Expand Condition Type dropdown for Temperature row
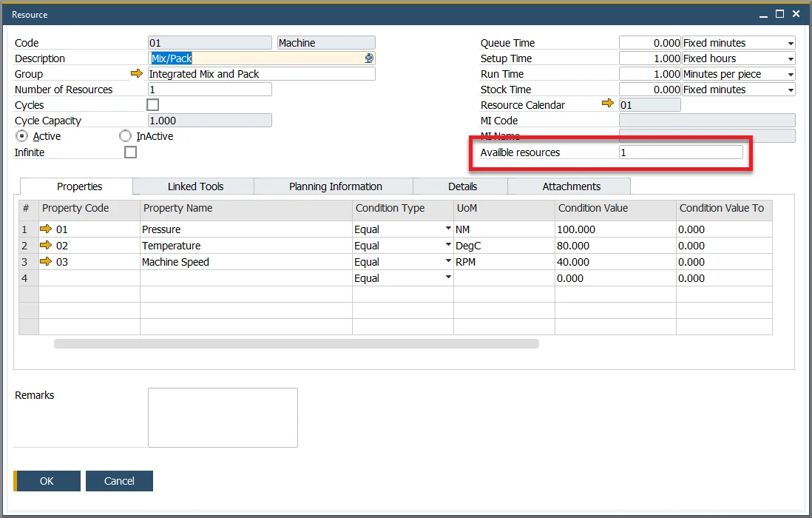This screenshot has width=812, height=518. pos(448,244)
